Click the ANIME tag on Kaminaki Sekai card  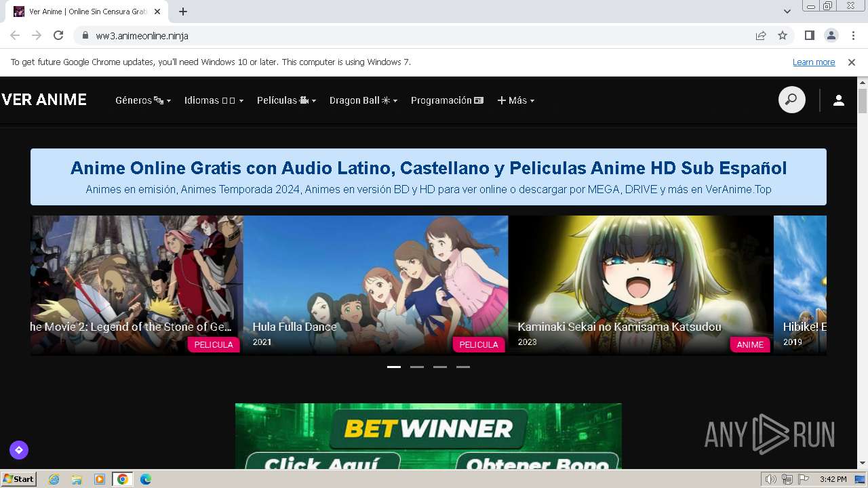pyautogui.click(x=750, y=344)
